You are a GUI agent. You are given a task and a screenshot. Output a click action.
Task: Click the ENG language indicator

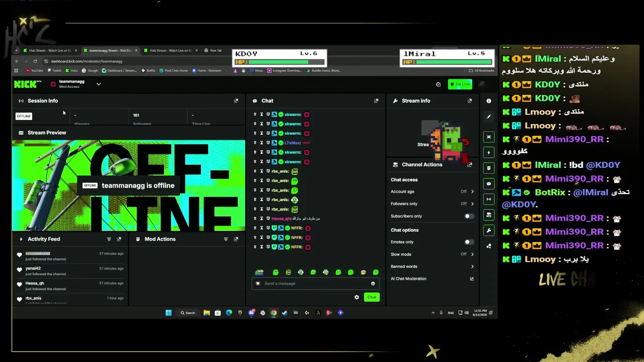click(x=451, y=313)
